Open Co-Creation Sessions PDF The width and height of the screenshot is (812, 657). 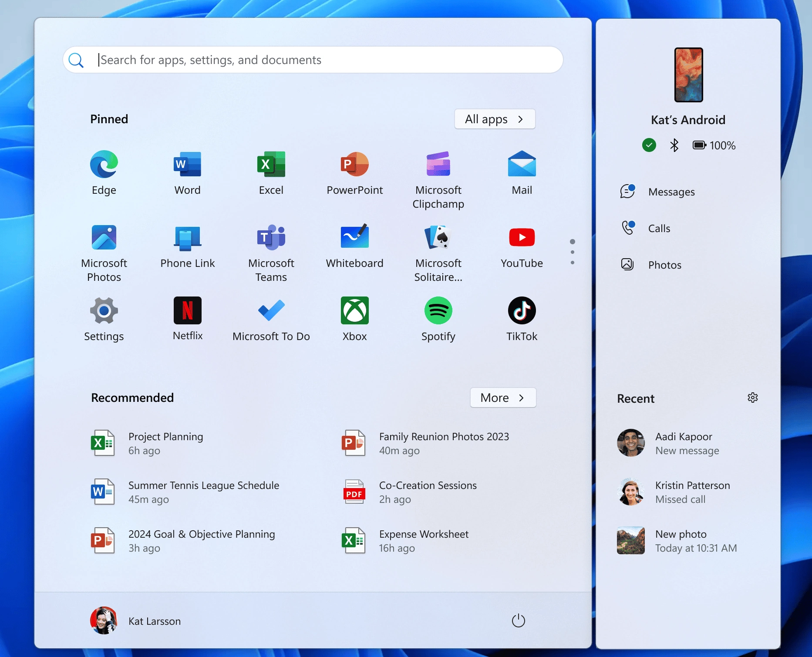pyautogui.click(x=410, y=492)
